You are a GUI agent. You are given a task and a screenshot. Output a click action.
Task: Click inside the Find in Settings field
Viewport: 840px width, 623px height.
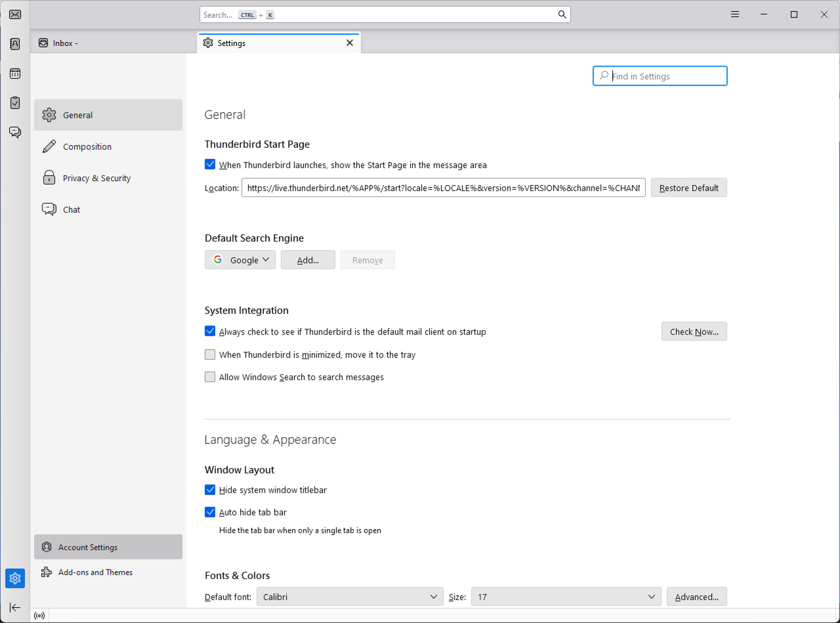coord(660,76)
